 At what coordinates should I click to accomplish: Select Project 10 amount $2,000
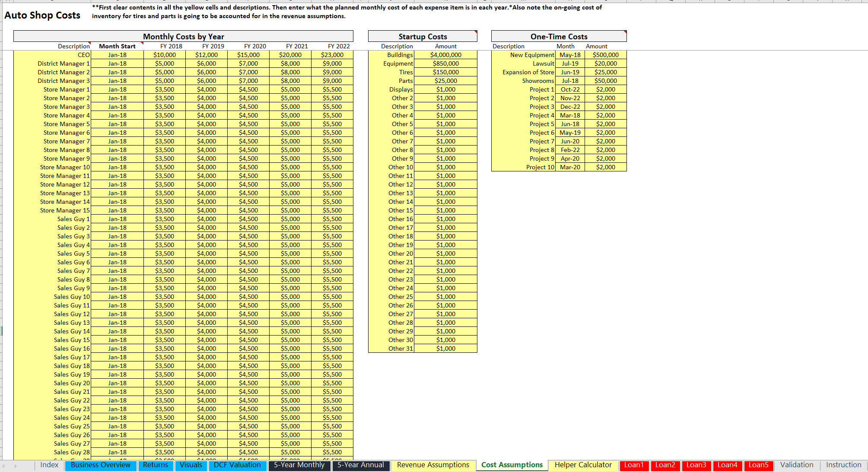[606, 167]
